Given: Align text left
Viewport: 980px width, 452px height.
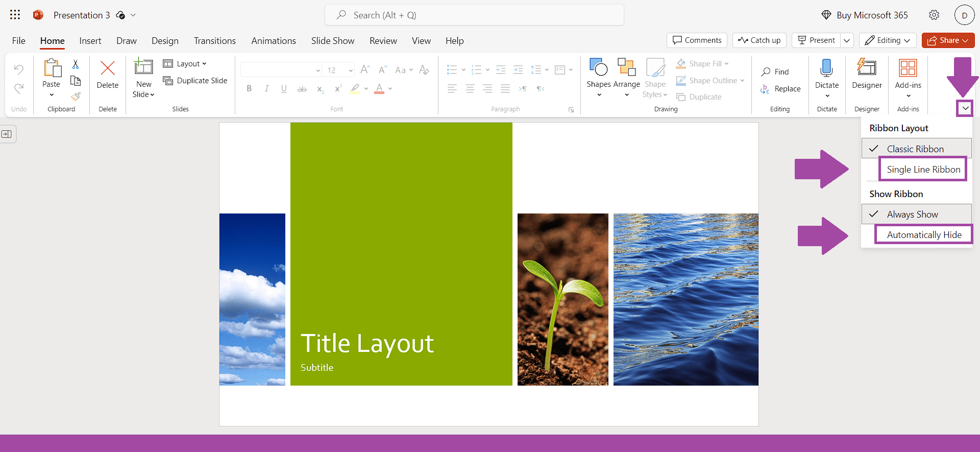Looking at the screenshot, I should click(452, 88).
